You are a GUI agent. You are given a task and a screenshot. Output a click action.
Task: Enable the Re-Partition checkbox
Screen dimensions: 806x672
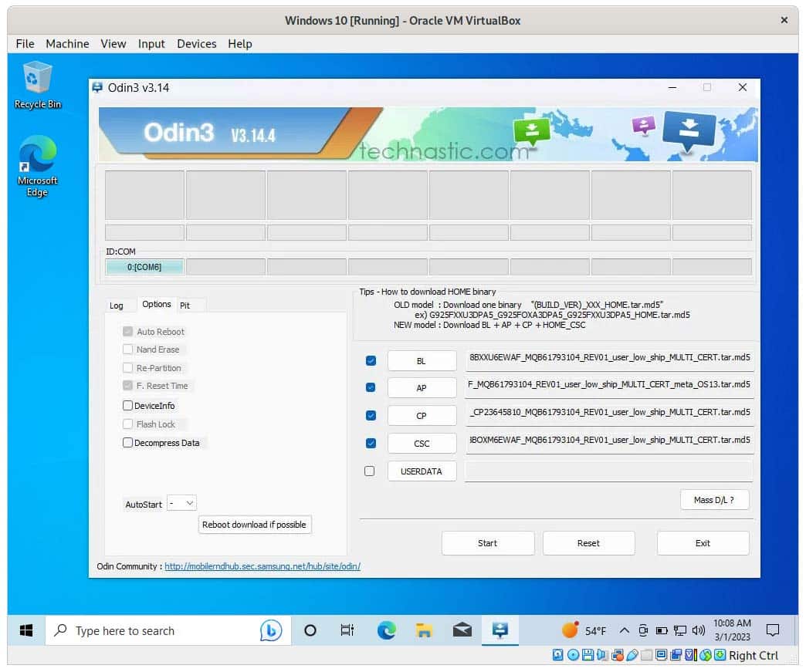tap(127, 368)
